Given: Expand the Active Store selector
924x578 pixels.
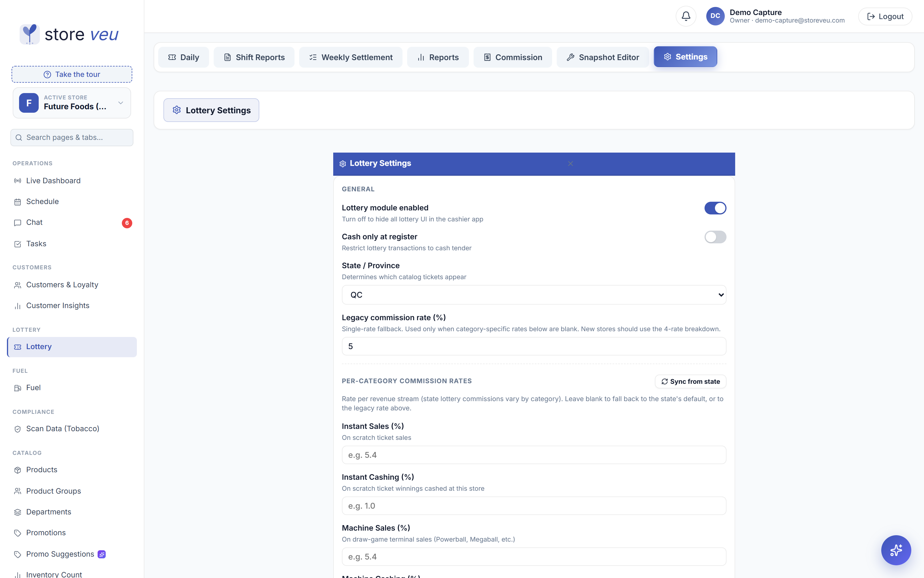Looking at the screenshot, I should (x=72, y=103).
